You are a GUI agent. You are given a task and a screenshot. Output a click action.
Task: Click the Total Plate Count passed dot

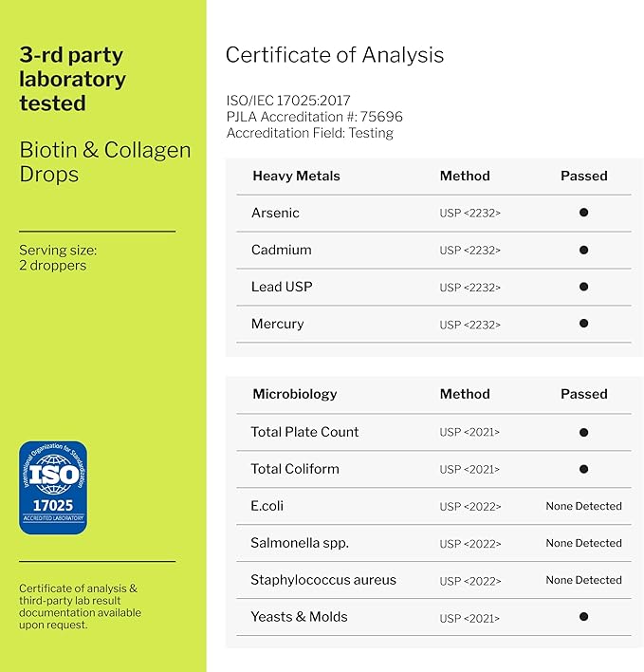point(583,432)
